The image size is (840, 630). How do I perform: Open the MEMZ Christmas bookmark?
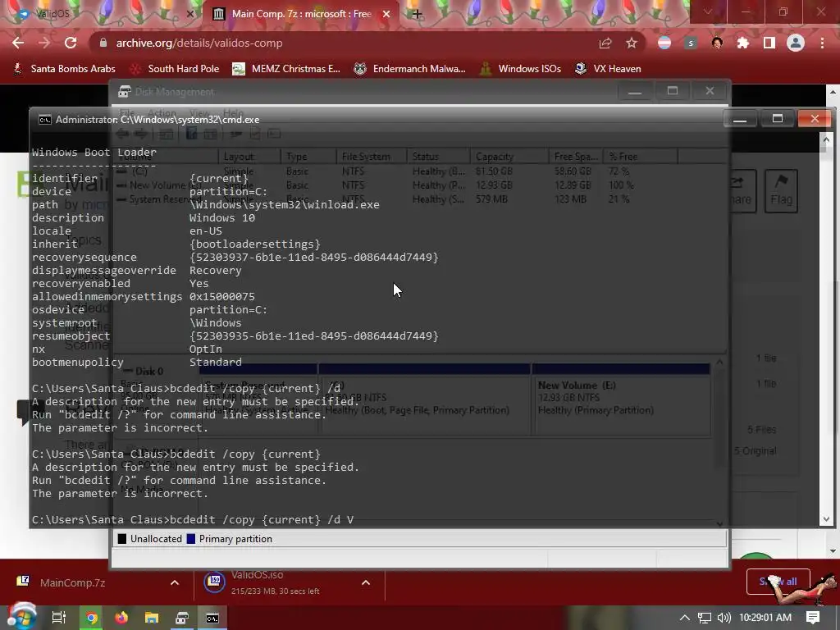pyautogui.click(x=286, y=69)
